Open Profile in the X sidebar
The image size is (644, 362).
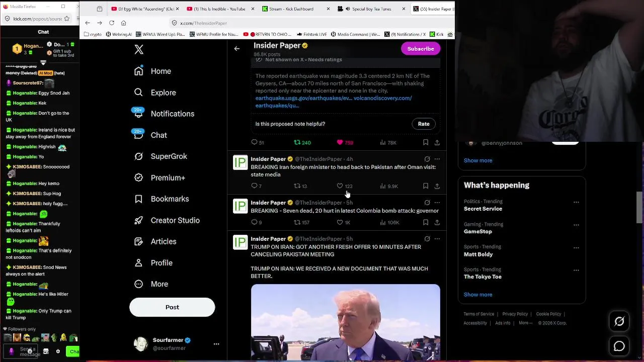[153, 263]
